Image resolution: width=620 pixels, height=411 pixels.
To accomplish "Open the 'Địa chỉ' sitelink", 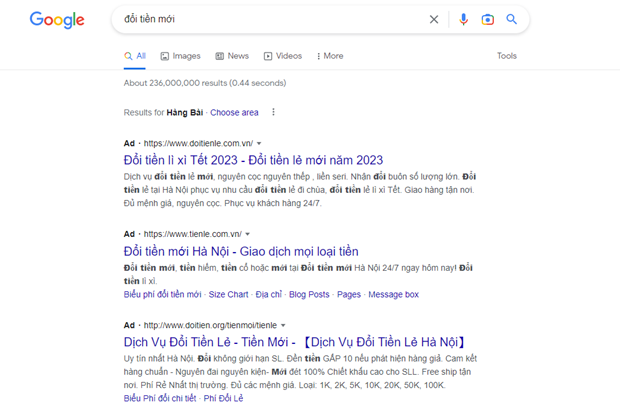I will coord(268,294).
